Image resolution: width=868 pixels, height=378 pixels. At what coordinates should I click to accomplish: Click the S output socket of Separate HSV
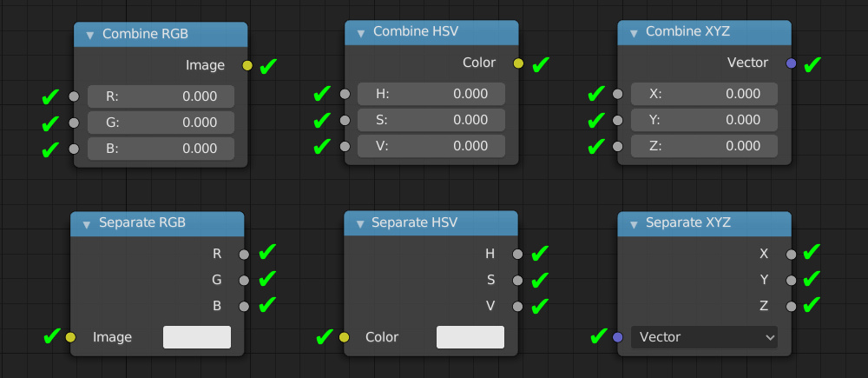point(517,281)
